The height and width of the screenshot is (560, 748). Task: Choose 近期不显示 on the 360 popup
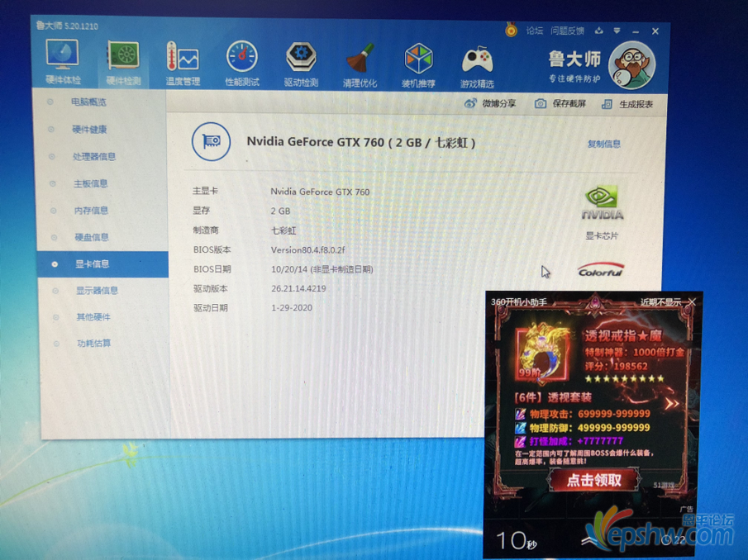[x=660, y=302]
